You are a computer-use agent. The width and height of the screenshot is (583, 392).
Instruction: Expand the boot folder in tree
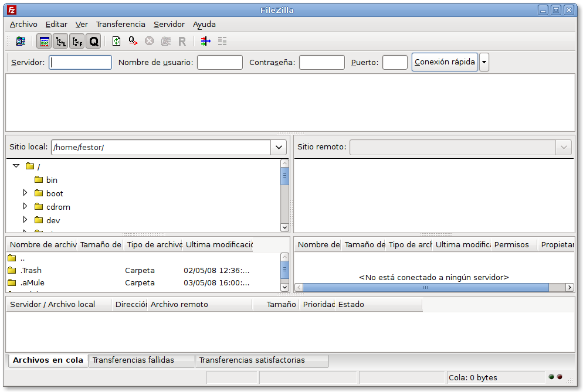click(25, 193)
